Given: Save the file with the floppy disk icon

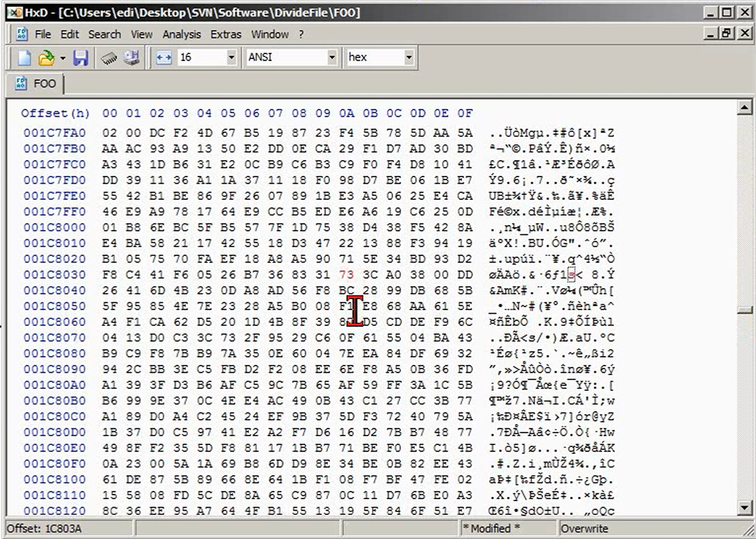Looking at the screenshot, I should click(x=81, y=58).
